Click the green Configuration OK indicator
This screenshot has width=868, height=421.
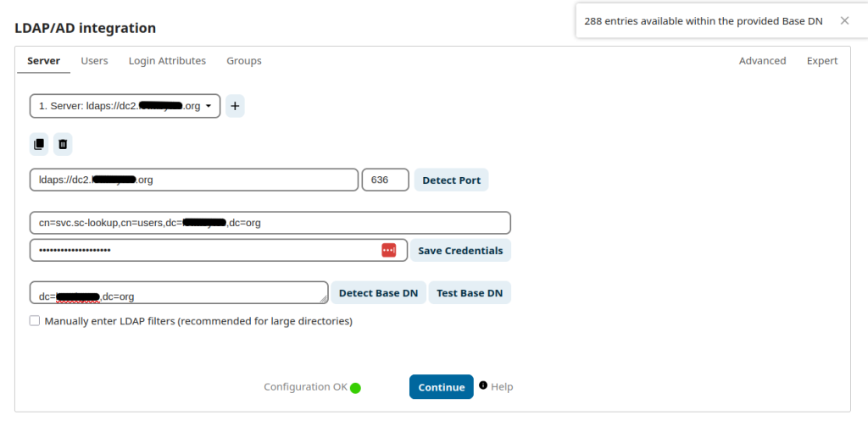(355, 388)
